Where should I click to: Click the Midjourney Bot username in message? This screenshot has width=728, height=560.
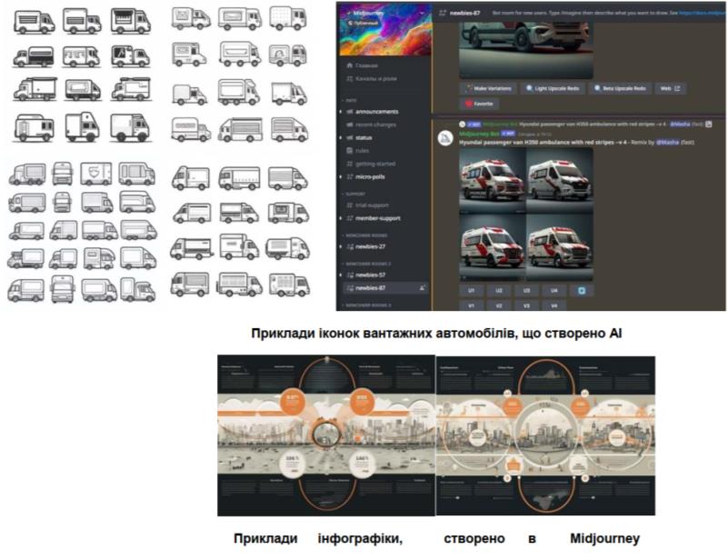point(479,134)
